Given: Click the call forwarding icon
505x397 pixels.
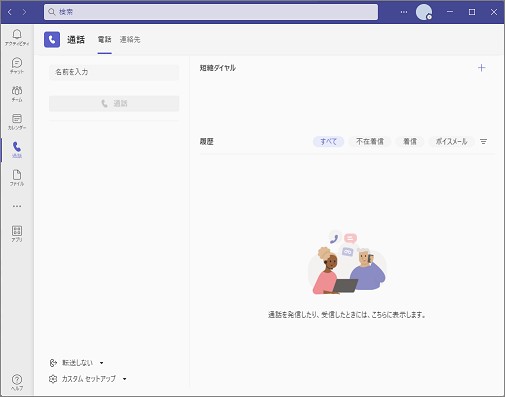Looking at the screenshot, I should pos(53,363).
